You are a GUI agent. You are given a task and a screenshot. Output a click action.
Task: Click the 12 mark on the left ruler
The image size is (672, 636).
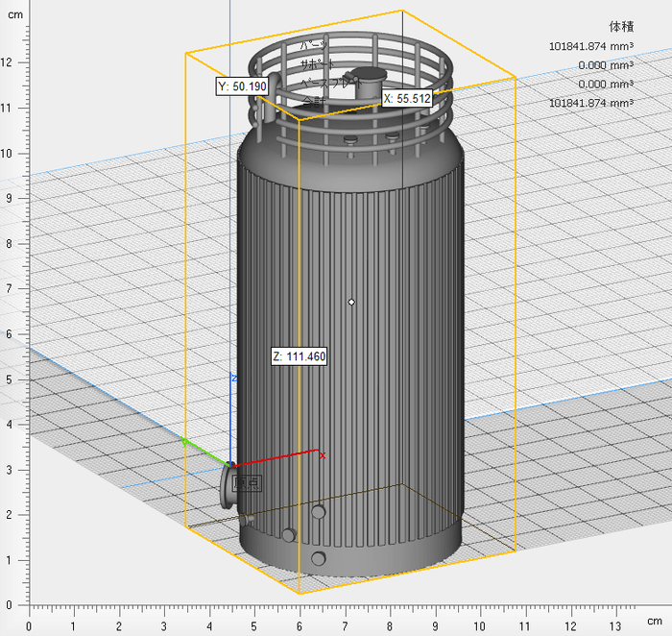click(10, 62)
